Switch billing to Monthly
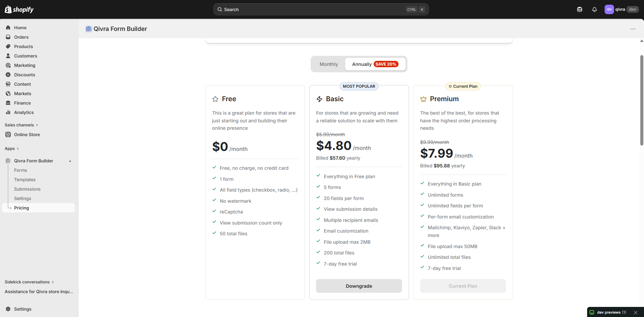 [x=329, y=64]
